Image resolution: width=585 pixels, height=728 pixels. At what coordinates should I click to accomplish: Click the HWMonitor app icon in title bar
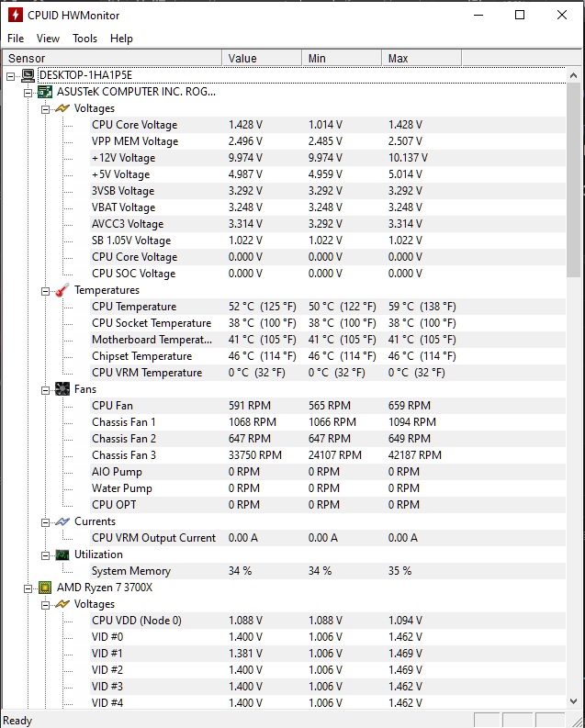(16, 15)
